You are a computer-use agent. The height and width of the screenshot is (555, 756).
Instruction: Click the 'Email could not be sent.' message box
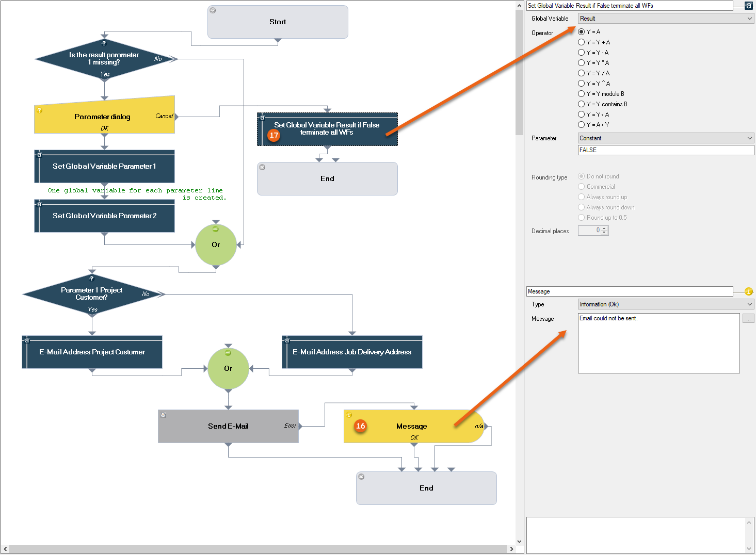(x=658, y=343)
